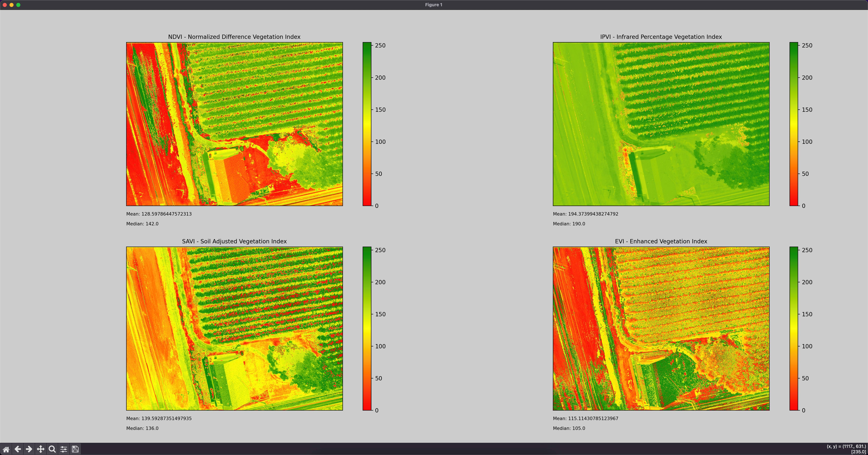868x455 pixels.
Task: Go forward to next view arrow
Action: [x=29, y=449]
